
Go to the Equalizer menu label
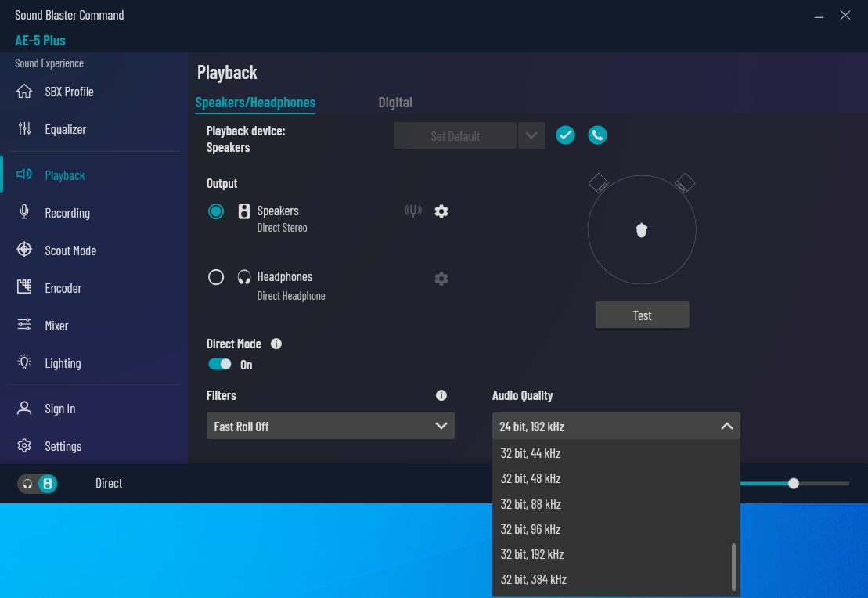[65, 129]
